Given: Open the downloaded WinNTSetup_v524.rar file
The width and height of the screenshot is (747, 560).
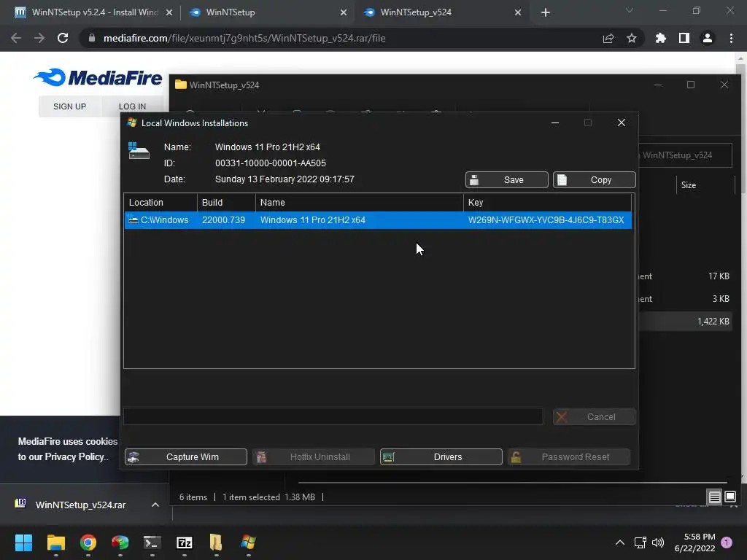Looking at the screenshot, I should 71,505.
